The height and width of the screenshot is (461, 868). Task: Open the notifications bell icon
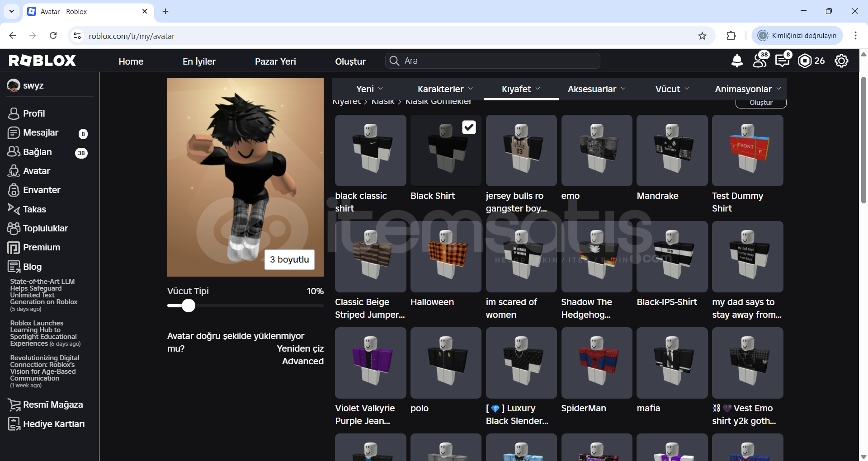tap(737, 61)
